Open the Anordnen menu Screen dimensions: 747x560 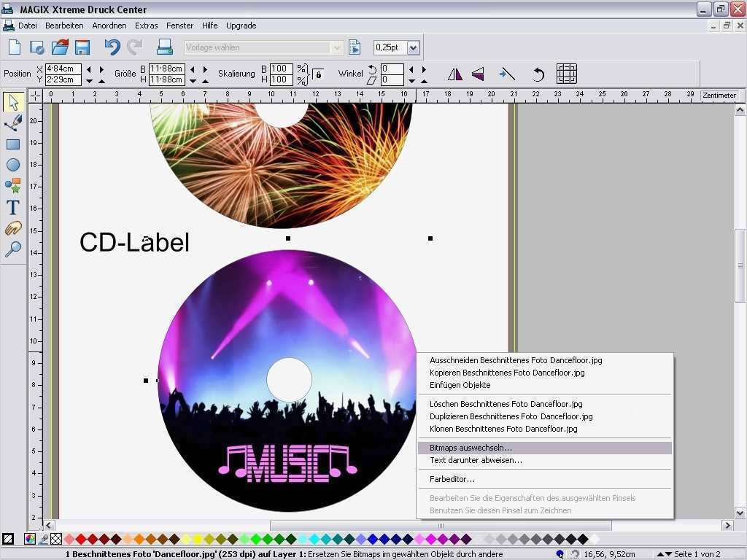click(109, 26)
